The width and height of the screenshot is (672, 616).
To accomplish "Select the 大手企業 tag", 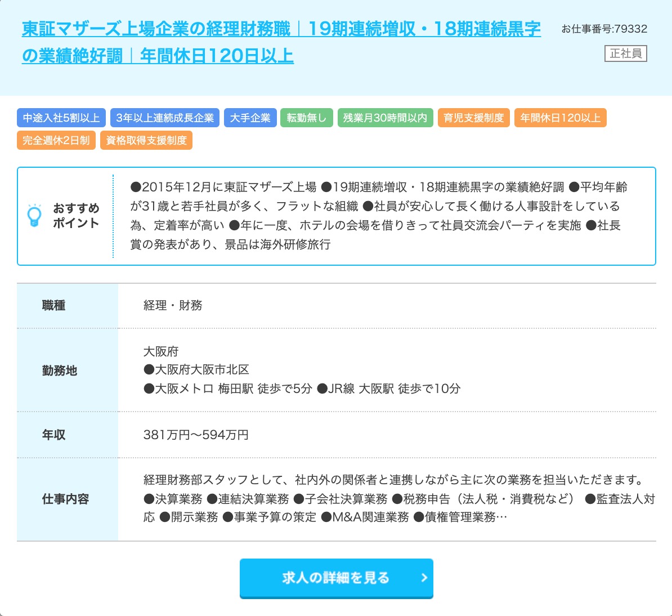I will (x=250, y=118).
